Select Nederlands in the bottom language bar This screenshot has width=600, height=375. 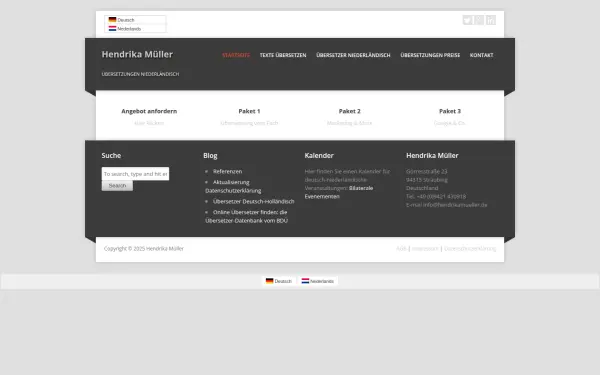tap(322, 281)
